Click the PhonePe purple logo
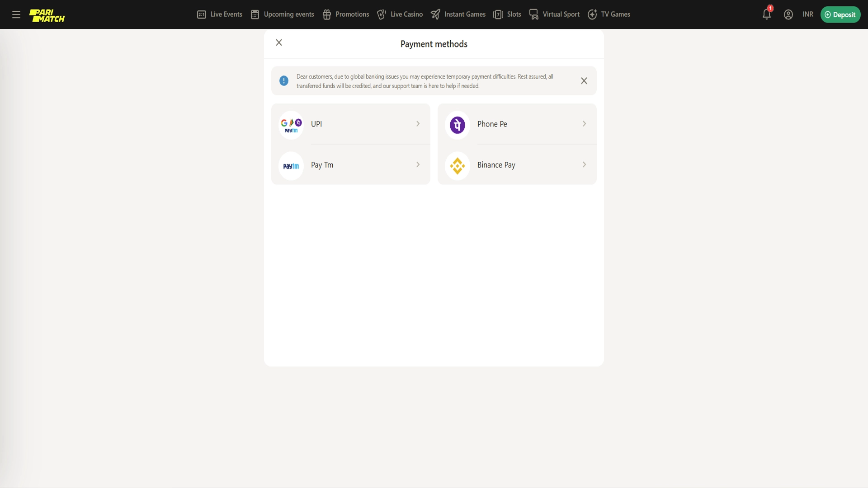 (457, 125)
